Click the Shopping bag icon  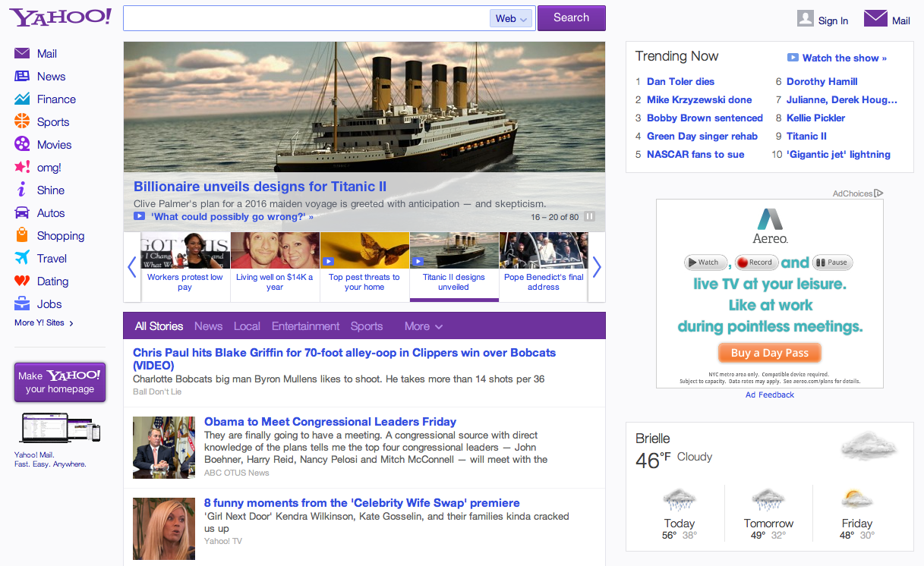pyautogui.click(x=22, y=236)
